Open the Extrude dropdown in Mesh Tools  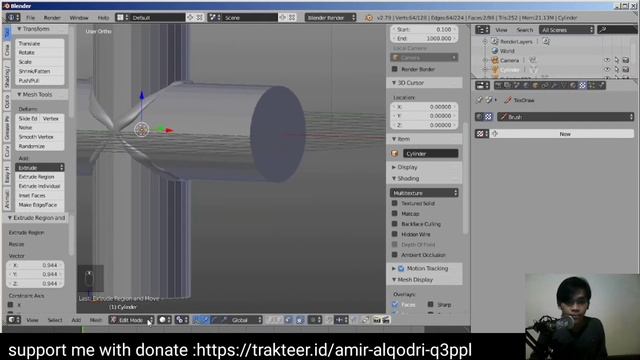[x=40, y=167]
